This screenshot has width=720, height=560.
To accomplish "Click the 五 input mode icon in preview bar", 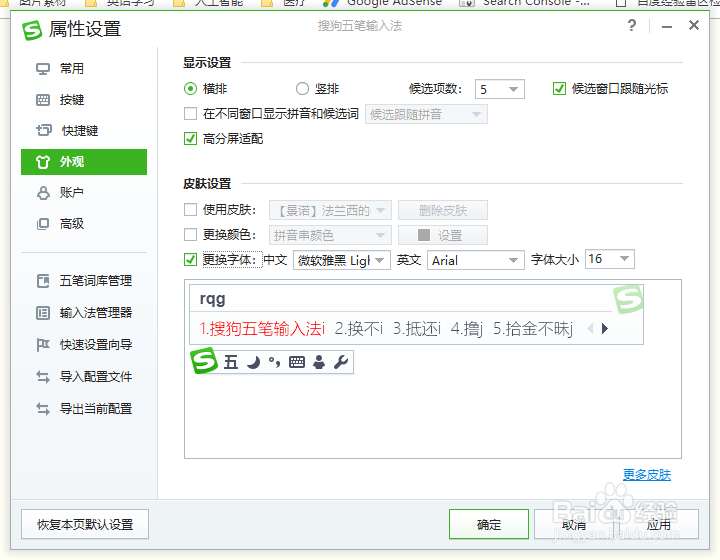I will pyautogui.click(x=231, y=362).
